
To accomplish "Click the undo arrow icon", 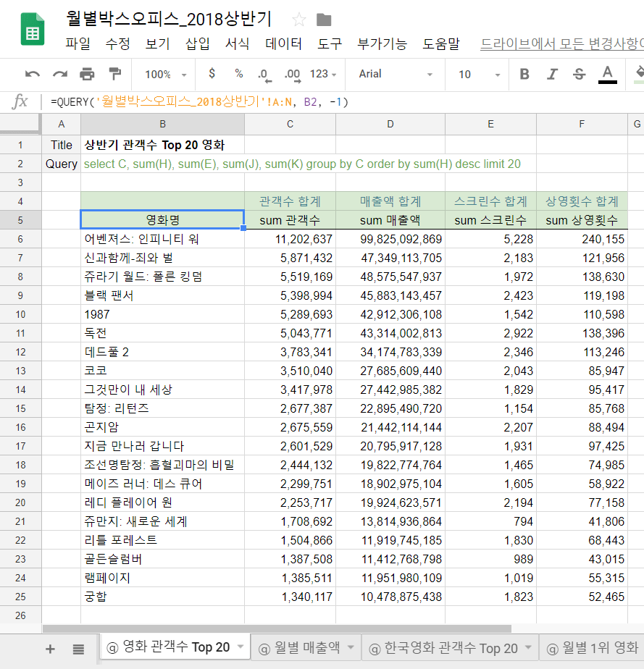I will point(33,74).
